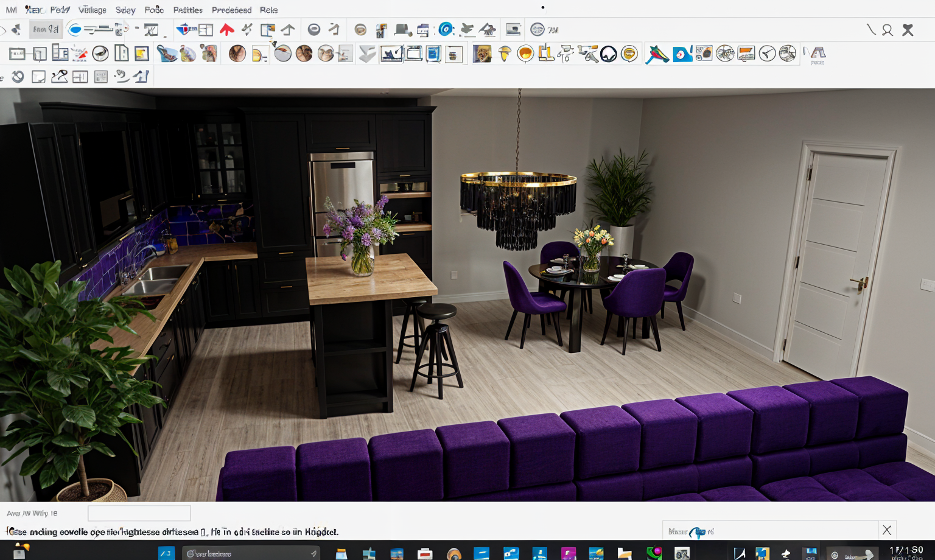Image resolution: width=935 pixels, height=560 pixels.
Task: Click the red arrow tool icon
Action: (226, 30)
